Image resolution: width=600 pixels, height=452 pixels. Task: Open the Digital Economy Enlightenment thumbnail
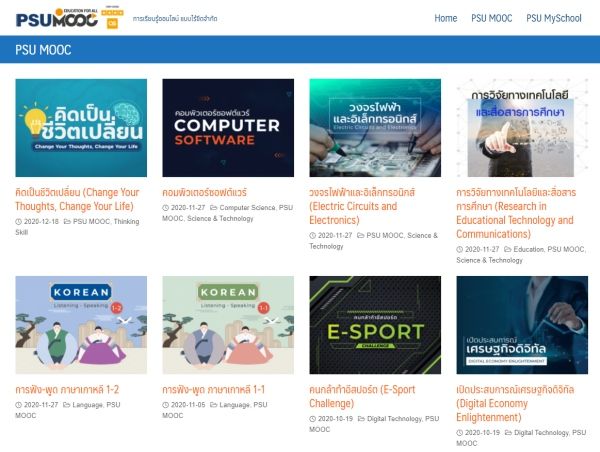pos(522,324)
